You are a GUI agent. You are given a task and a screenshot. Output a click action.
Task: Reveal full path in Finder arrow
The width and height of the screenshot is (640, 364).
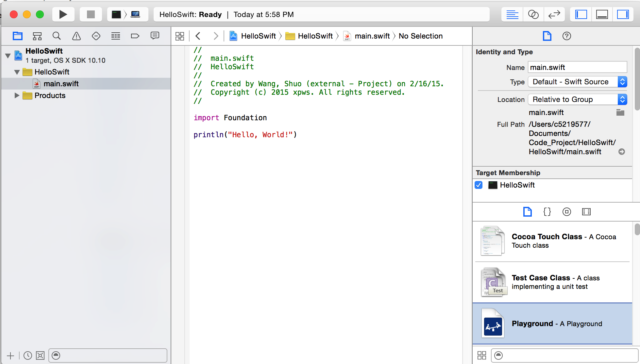coord(622,152)
